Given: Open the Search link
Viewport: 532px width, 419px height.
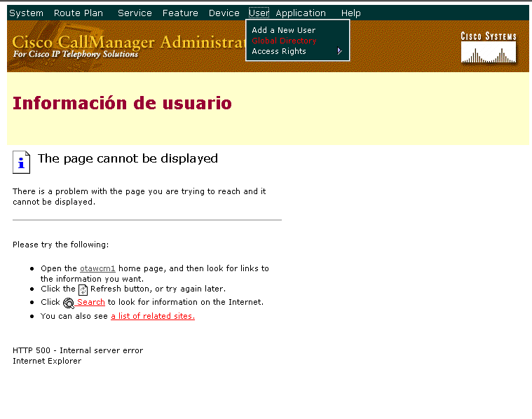Looking at the screenshot, I should click(x=91, y=302).
